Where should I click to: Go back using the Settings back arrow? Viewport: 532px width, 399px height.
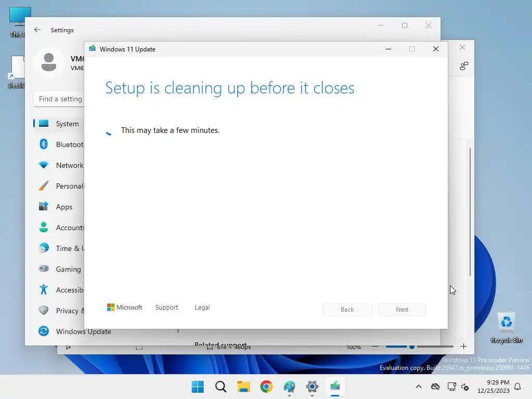[37, 30]
